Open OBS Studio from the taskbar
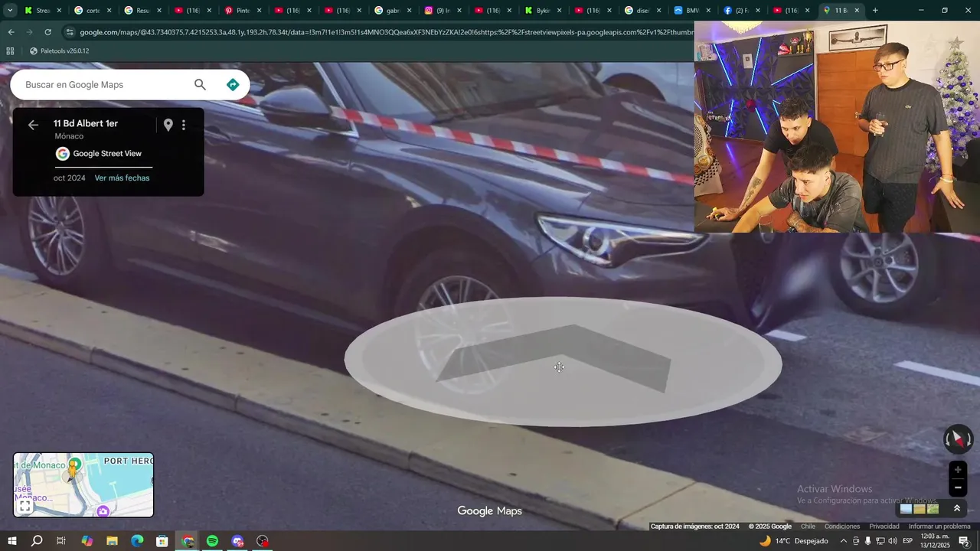Viewport: 980px width, 551px height. pos(263,541)
